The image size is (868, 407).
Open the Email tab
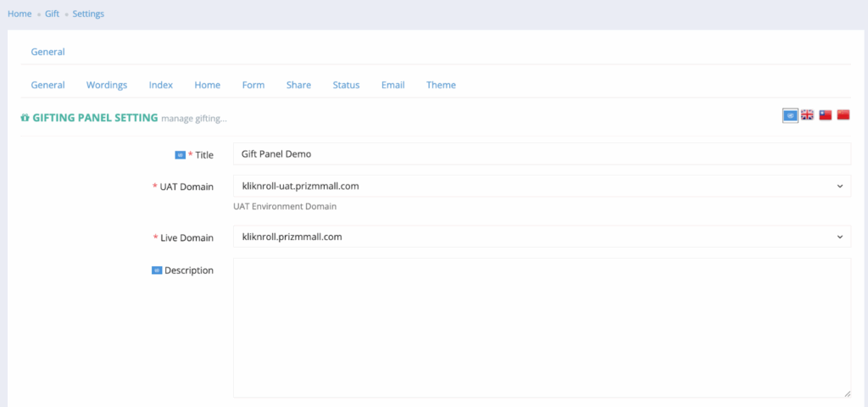pos(392,85)
